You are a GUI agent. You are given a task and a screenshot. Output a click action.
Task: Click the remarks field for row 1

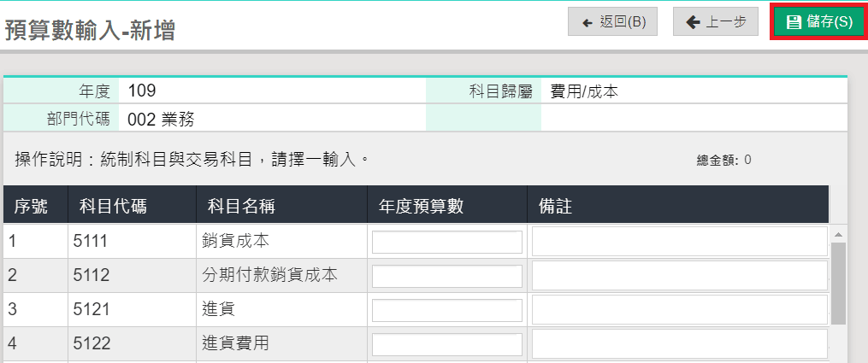coord(679,243)
